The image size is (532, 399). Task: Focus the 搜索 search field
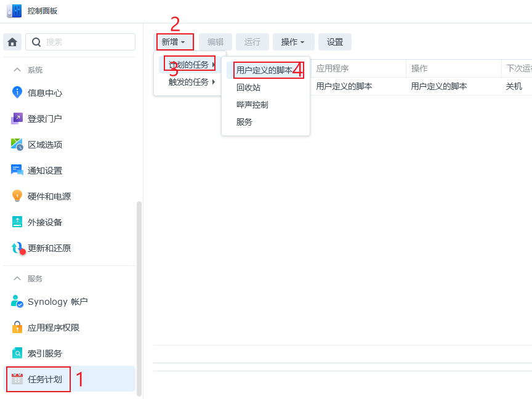(81, 42)
